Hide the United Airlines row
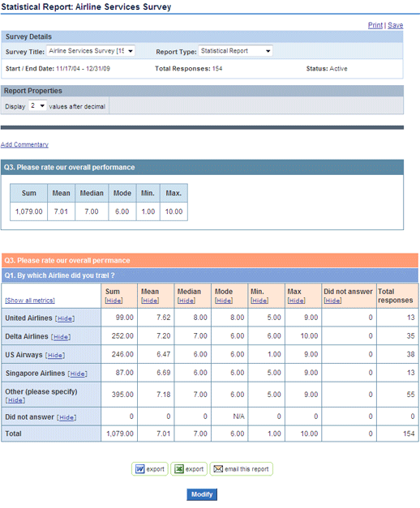Screen dimensions: 420x508 (x=65, y=318)
